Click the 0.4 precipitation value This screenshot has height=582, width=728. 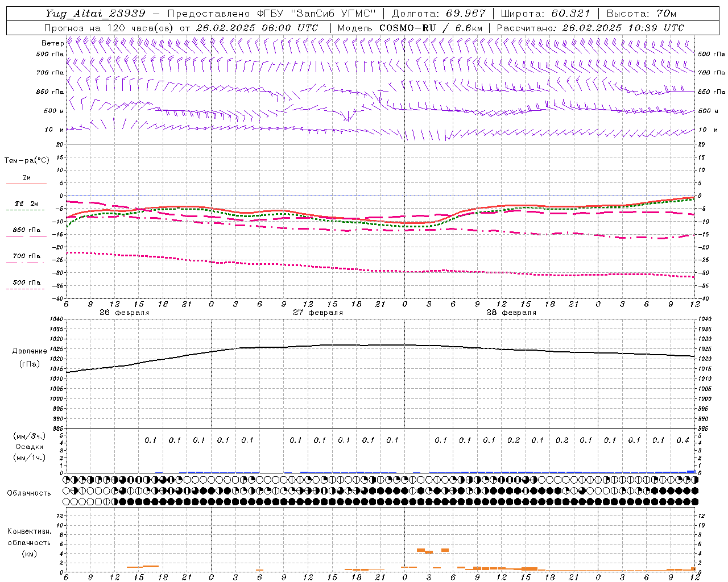pos(683,440)
